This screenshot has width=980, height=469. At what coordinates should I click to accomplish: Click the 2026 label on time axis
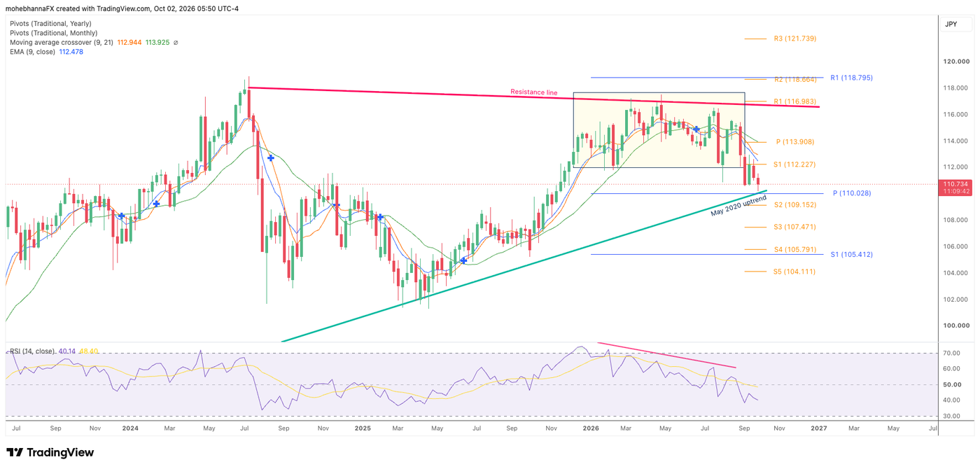[591, 427]
